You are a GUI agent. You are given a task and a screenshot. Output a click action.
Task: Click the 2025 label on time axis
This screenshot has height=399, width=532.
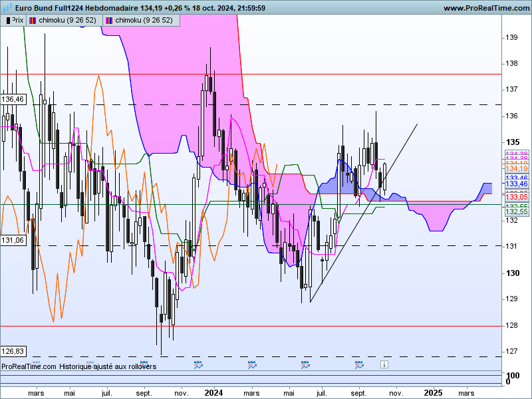(434, 393)
